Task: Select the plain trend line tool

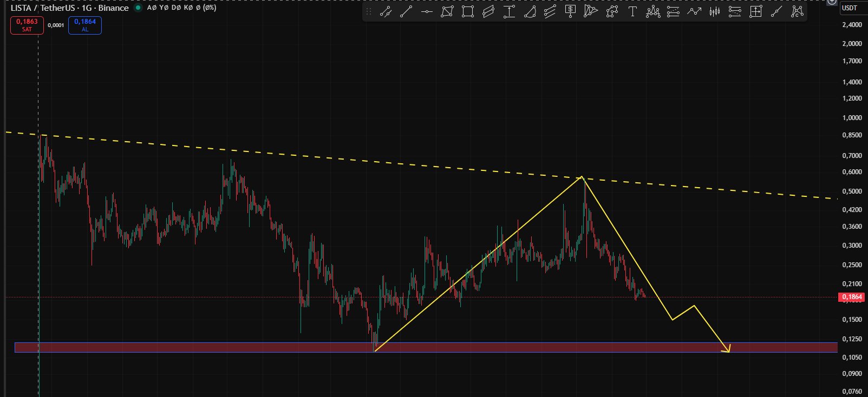Action: (406, 12)
